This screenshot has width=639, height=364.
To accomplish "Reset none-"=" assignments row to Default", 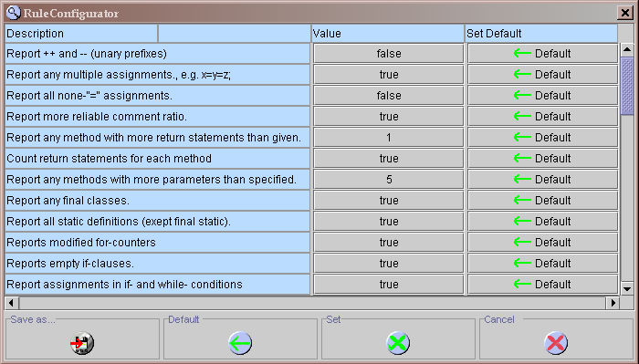I will pyautogui.click(x=542, y=95).
